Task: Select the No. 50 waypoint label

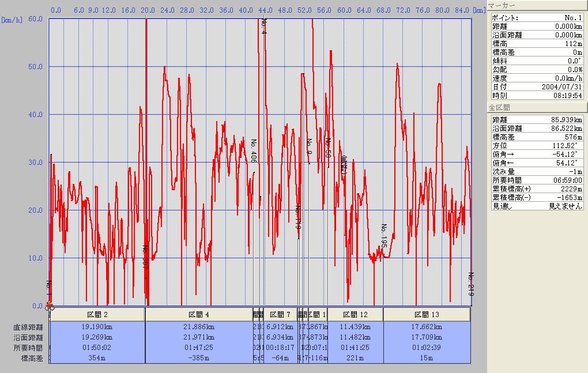Action: [x=328, y=148]
